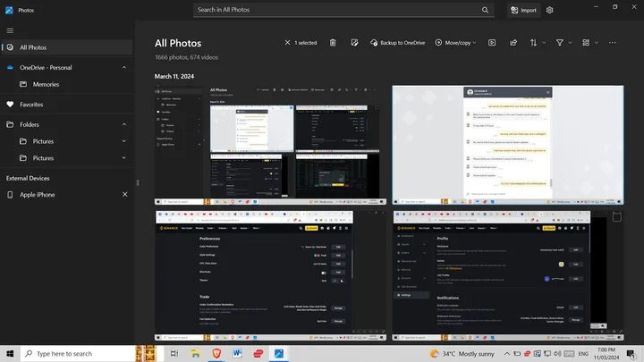Open the chat conversation screenshot thumbnail
The width and height of the screenshot is (644, 362).
point(508,145)
